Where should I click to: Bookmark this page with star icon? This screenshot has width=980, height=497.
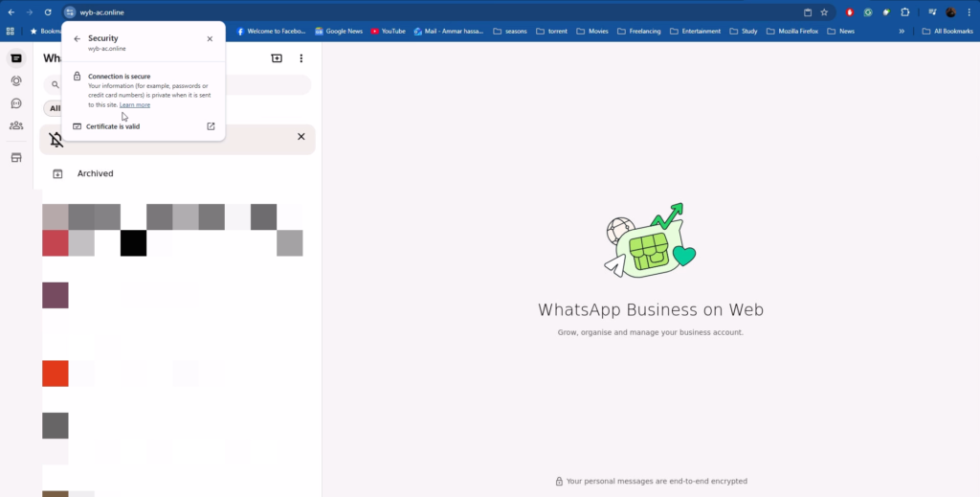click(824, 12)
